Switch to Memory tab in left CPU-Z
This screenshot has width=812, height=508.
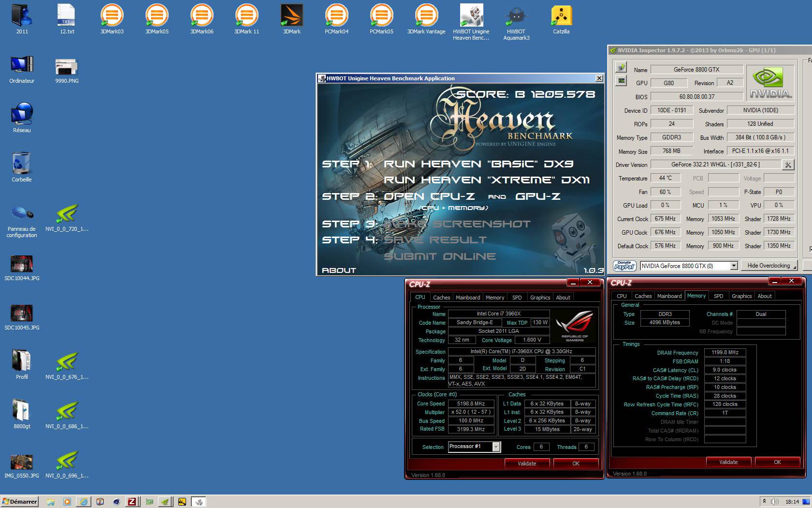point(495,298)
